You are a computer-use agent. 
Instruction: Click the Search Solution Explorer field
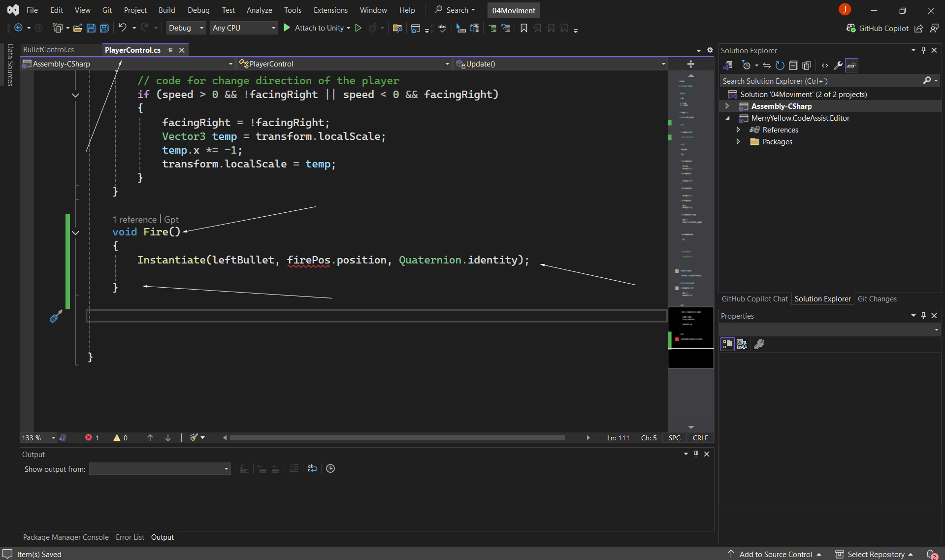(x=820, y=81)
